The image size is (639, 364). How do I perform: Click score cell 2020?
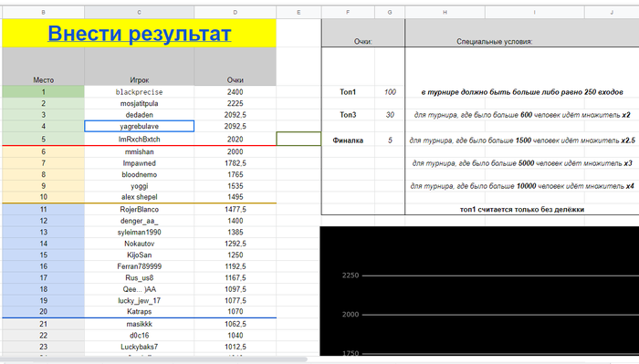pyautogui.click(x=236, y=140)
